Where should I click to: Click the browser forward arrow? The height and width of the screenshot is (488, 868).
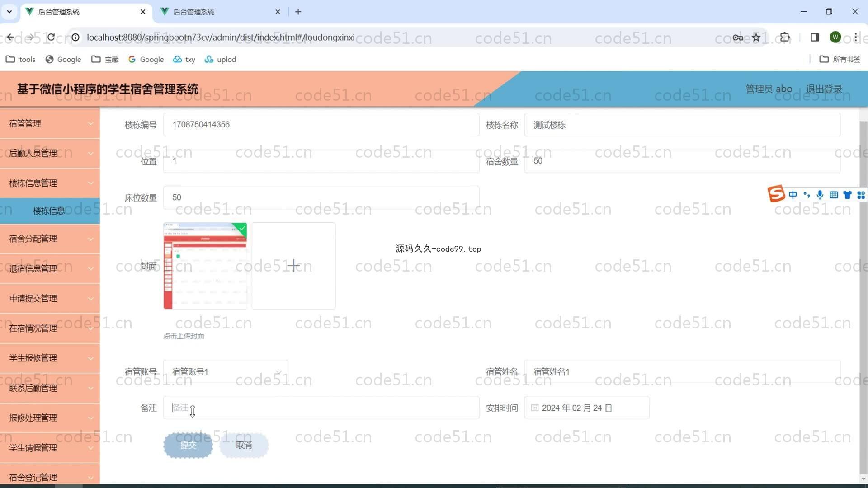[30, 37]
